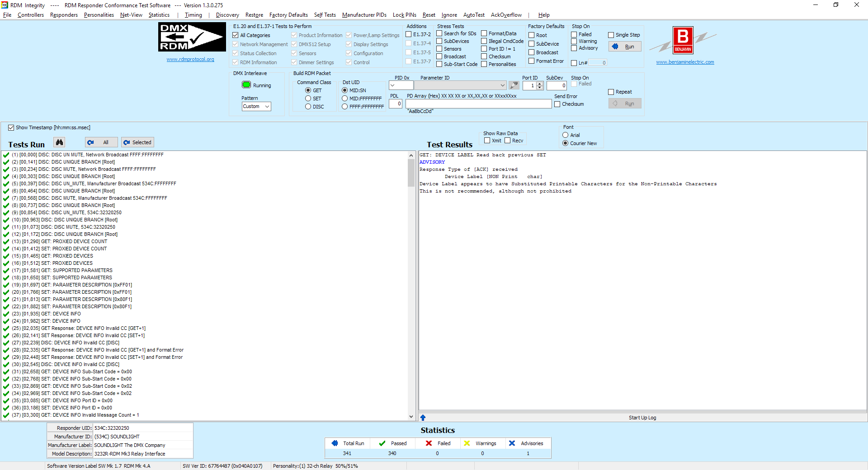Select the SET command class radio button

coord(308,99)
